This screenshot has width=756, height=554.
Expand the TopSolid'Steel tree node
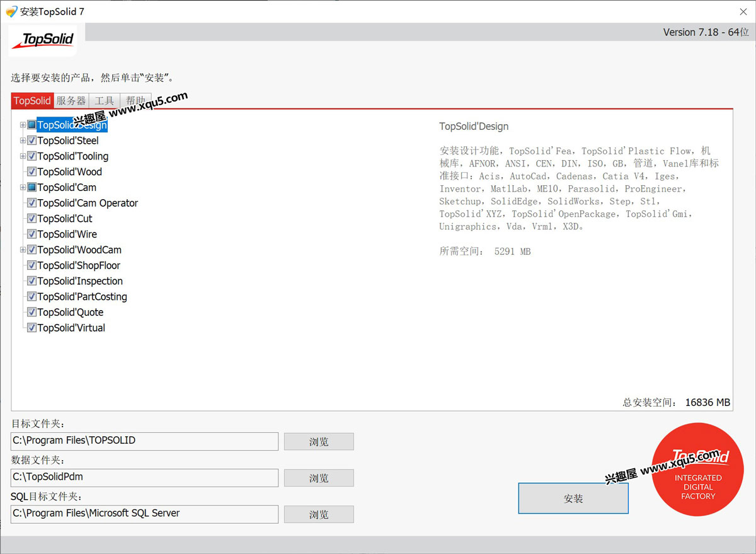(x=23, y=141)
